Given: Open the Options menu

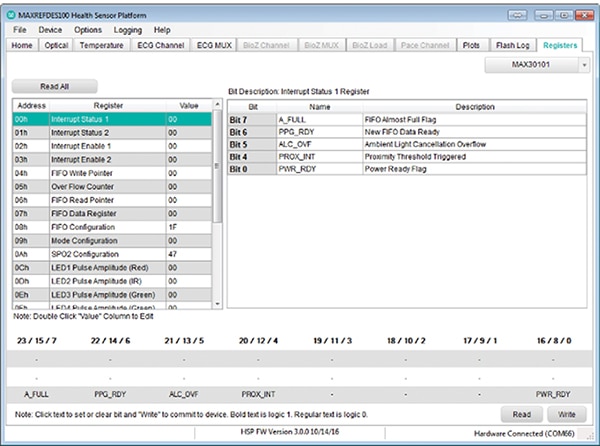Looking at the screenshot, I should 87,30.
